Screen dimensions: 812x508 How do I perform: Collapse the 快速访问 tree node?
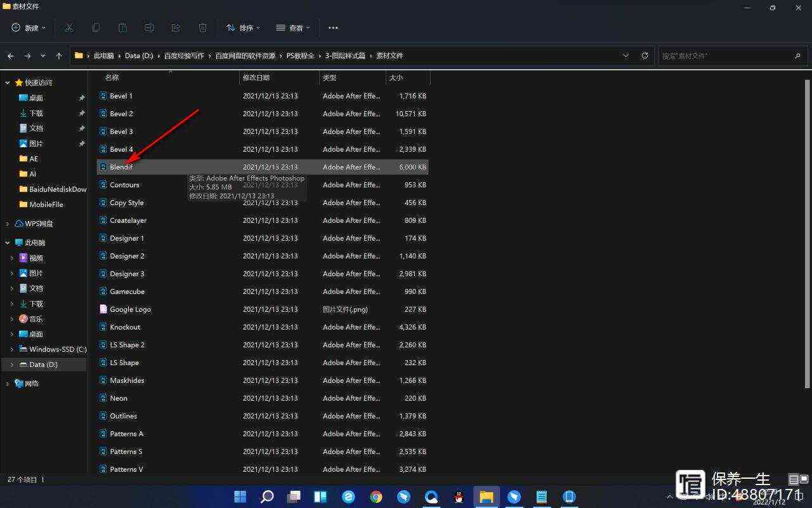coord(8,83)
